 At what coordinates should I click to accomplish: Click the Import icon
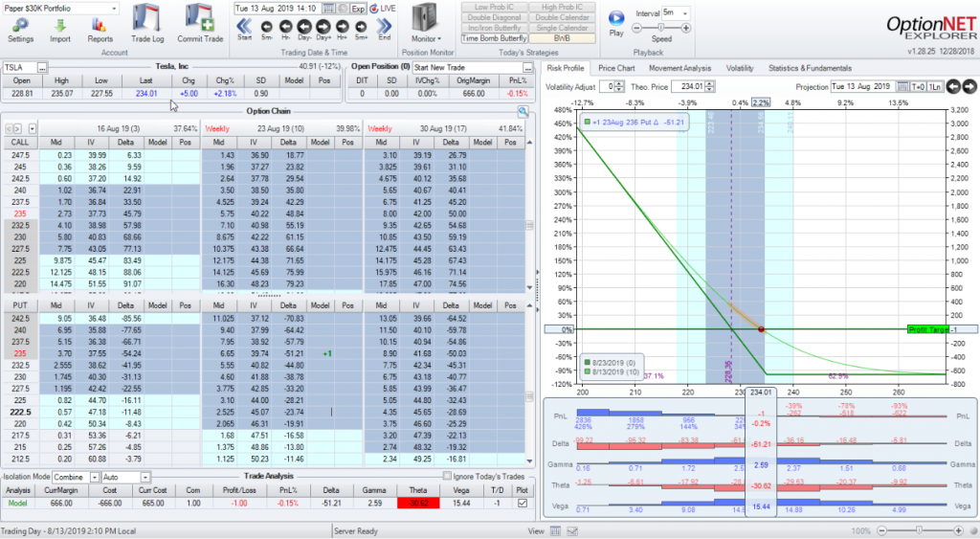pos(60,30)
